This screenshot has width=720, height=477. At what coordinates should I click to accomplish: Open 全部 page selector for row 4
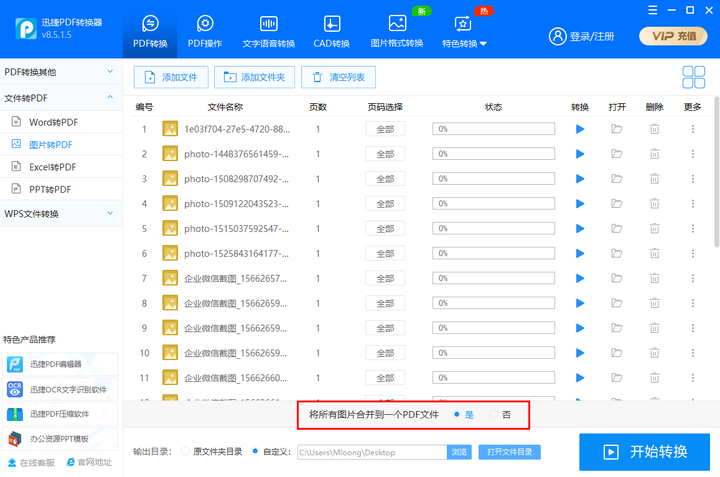point(385,204)
